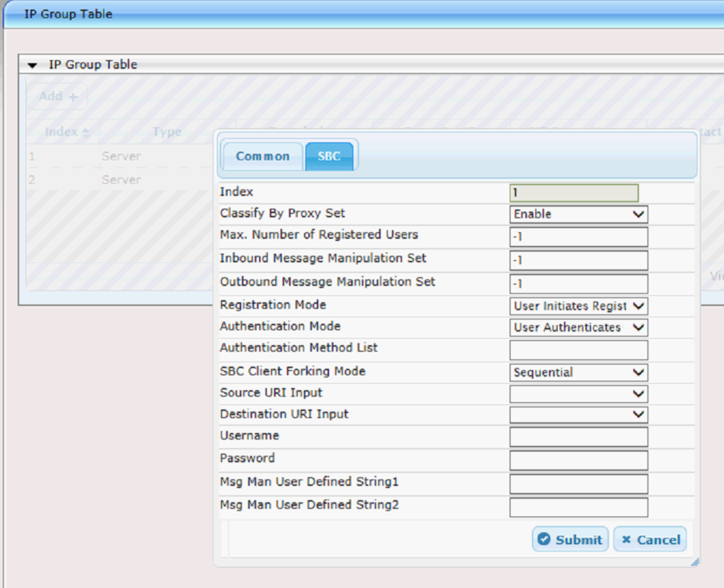Viewport: 724px width, 588px height.
Task: Click the Username input field
Action: click(x=578, y=436)
